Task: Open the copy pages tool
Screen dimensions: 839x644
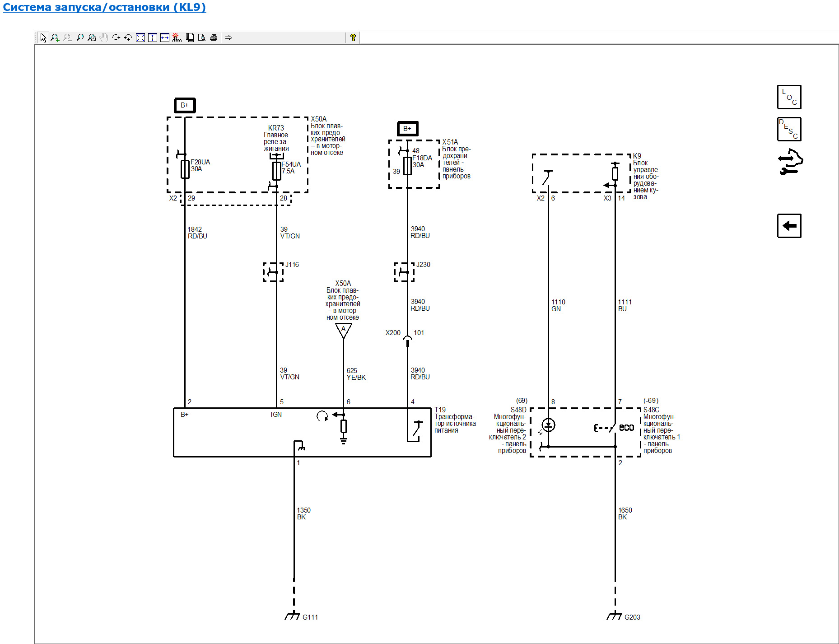Action: (x=190, y=38)
